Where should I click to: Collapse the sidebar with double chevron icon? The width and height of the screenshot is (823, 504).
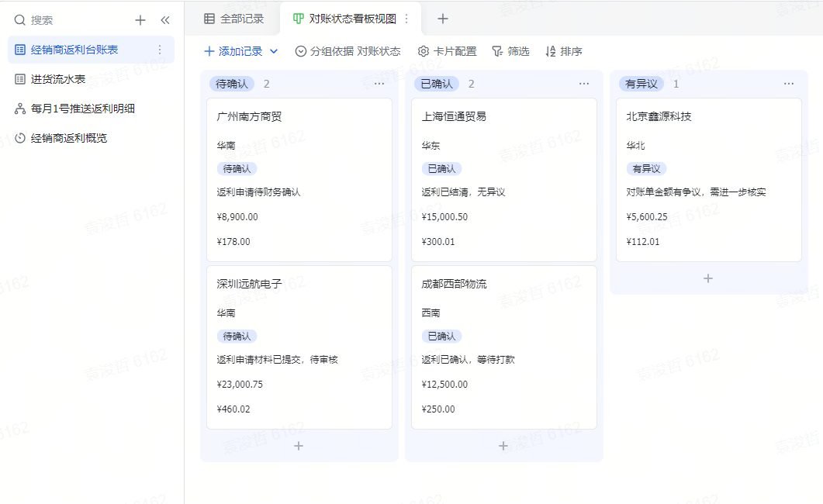pos(165,20)
